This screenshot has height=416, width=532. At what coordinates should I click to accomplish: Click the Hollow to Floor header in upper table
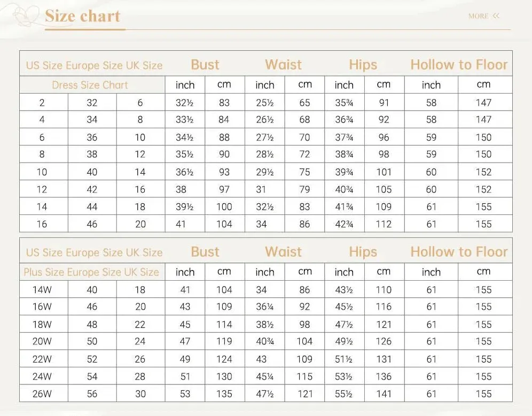[459, 65]
